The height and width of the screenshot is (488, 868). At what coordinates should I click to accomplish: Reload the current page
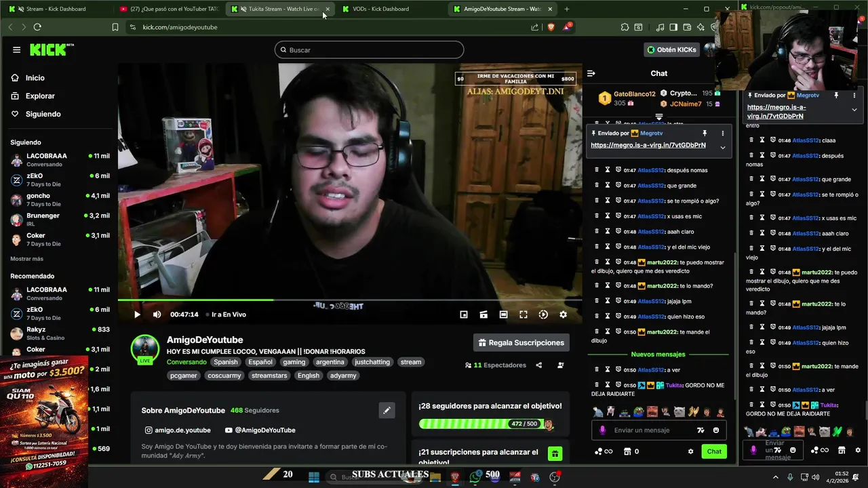coord(37,27)
